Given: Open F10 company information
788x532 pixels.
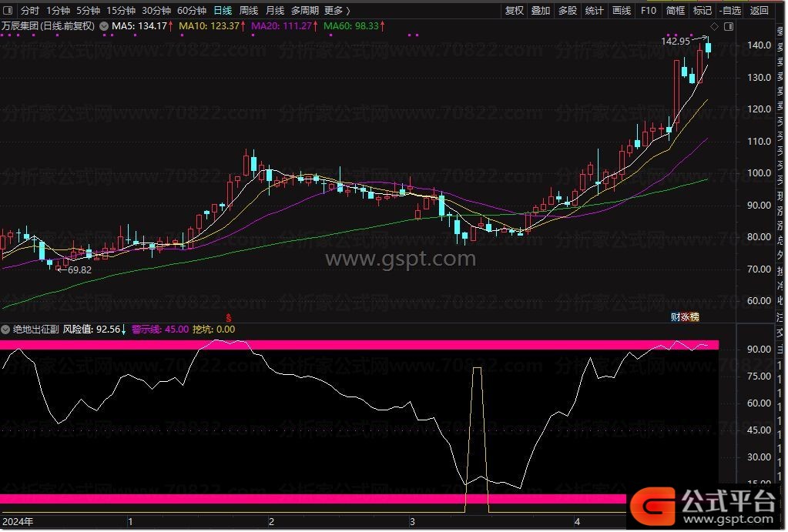Looking at the screenshot, I should (649, 10).
